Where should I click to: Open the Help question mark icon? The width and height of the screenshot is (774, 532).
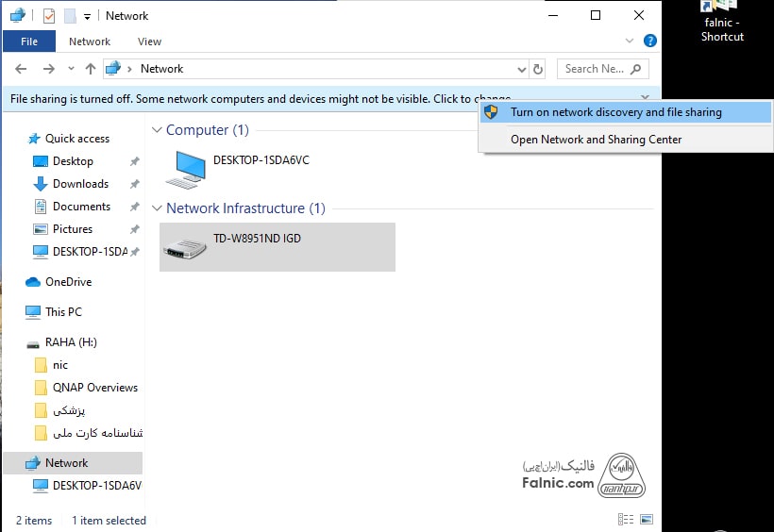click(x=649, y=42)
